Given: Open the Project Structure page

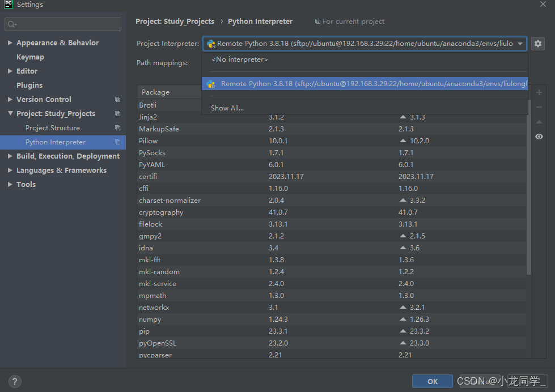Looking at the screenshot, I should point(52,127).
